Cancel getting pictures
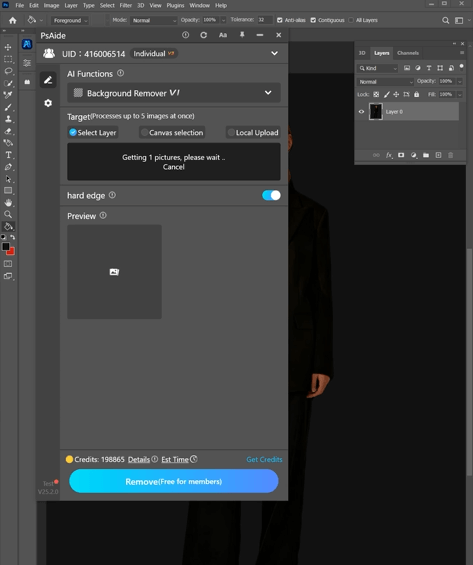Image resolution: width=473 pixels, height=565 pixels. click(173, 167)
